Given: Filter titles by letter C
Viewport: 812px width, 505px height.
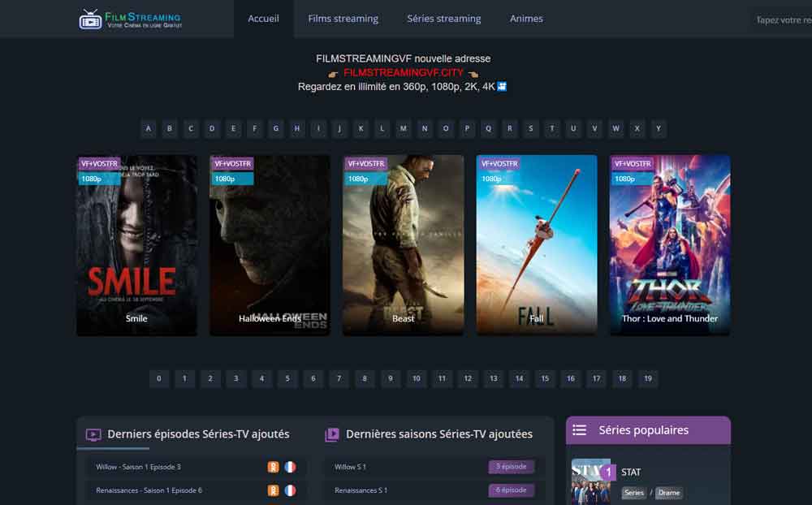Looking at the screenshot, I should [191, 128].
